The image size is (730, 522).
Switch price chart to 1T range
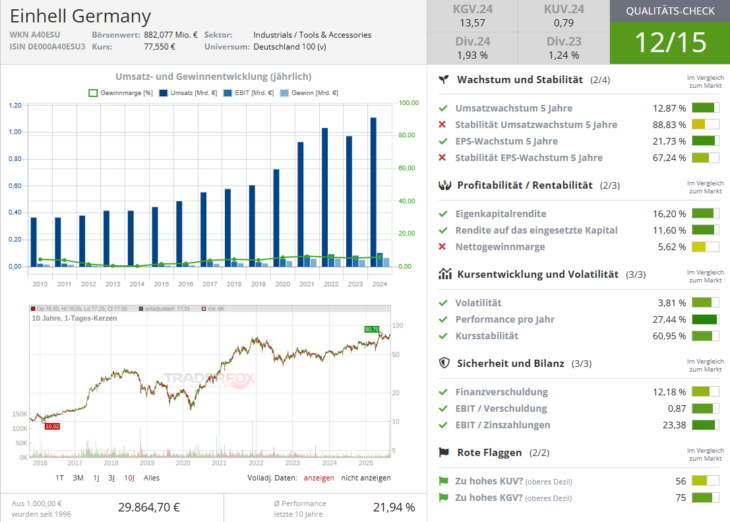pos(60,478)
